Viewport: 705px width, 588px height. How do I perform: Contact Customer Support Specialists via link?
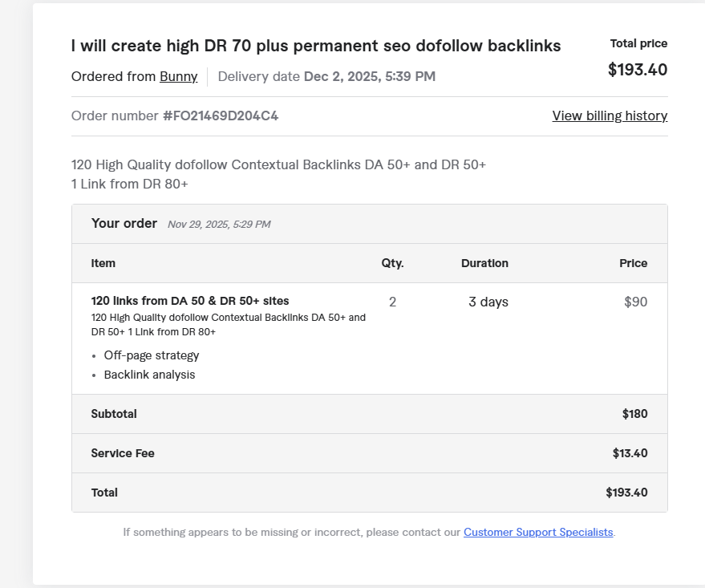(538, 532)
